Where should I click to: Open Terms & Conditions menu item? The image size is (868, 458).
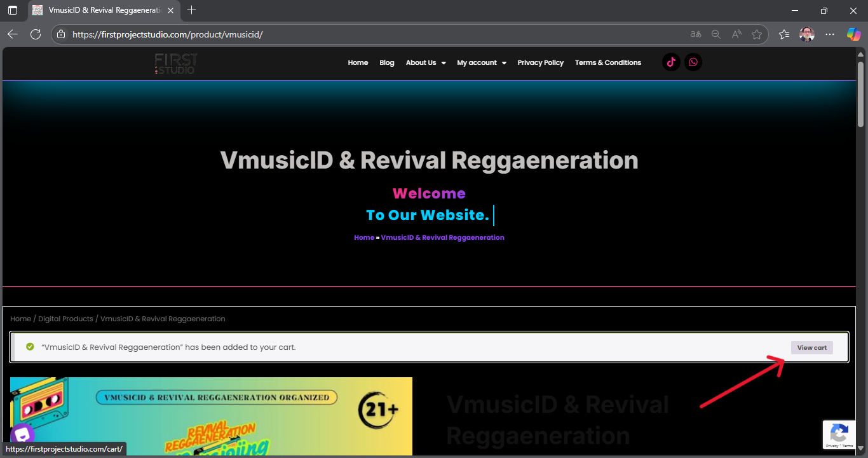[x=608, y=62]
